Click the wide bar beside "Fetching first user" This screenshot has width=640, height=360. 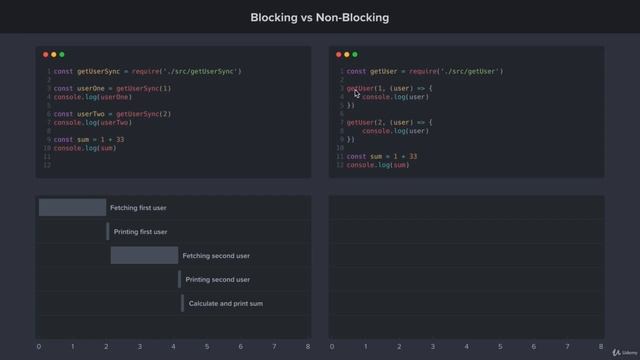pos(72,207)
